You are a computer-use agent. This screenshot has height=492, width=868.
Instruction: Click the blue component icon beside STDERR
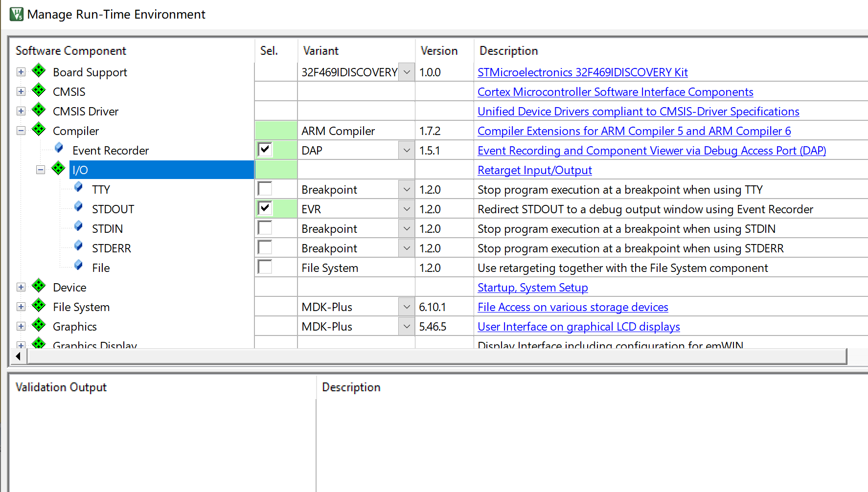coord(78,246)
